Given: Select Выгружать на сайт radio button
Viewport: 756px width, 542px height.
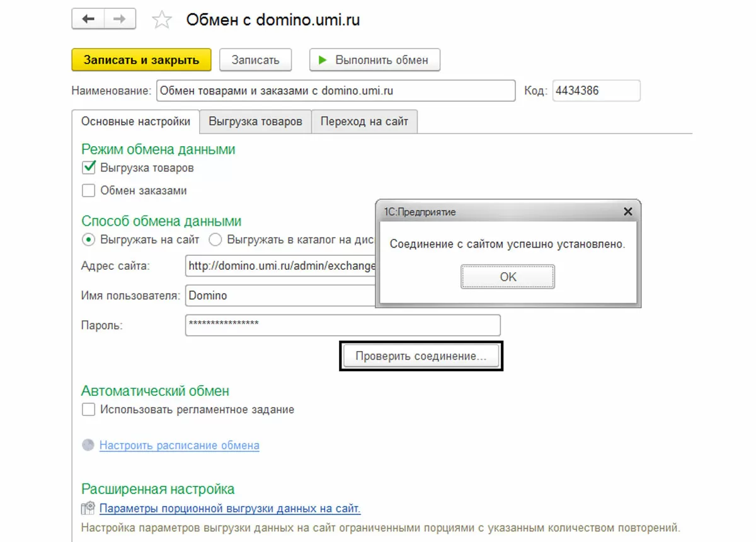Looking at the screenshot, I should (89, 239).
